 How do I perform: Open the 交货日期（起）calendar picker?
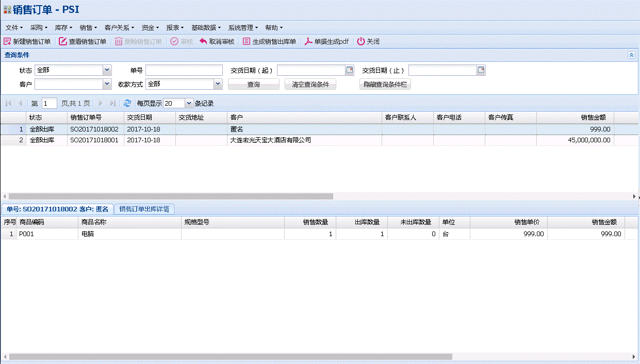click(350, 70)
